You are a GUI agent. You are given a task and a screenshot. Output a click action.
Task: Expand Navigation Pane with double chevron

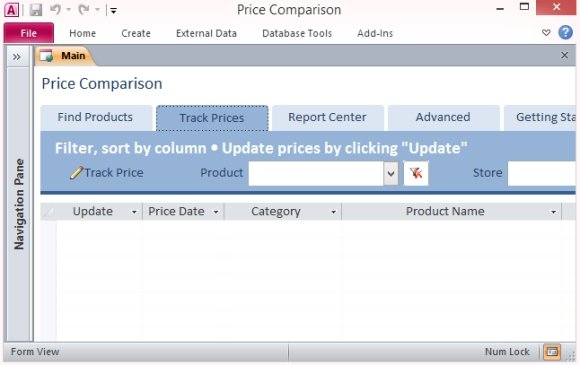coord(17,57)
